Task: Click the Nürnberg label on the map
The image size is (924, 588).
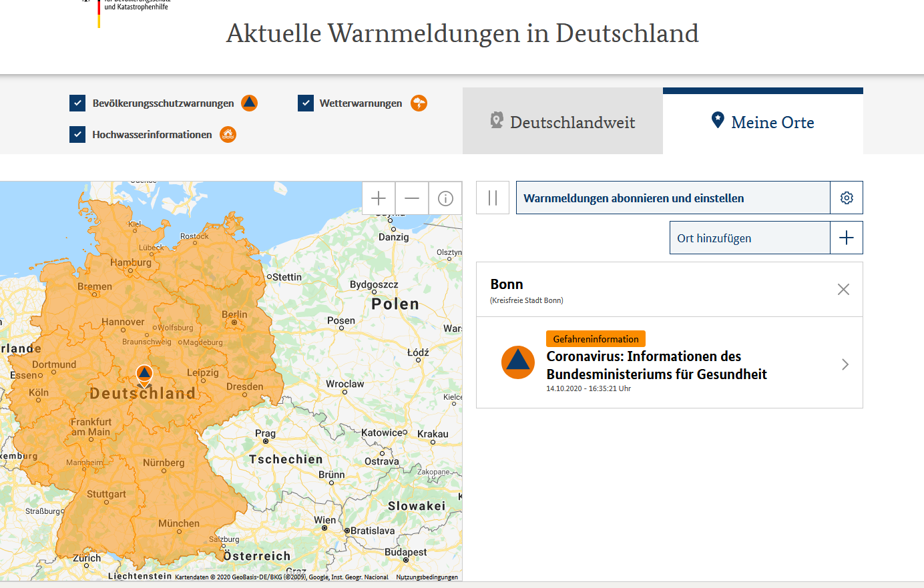Action: coord(164,463)
